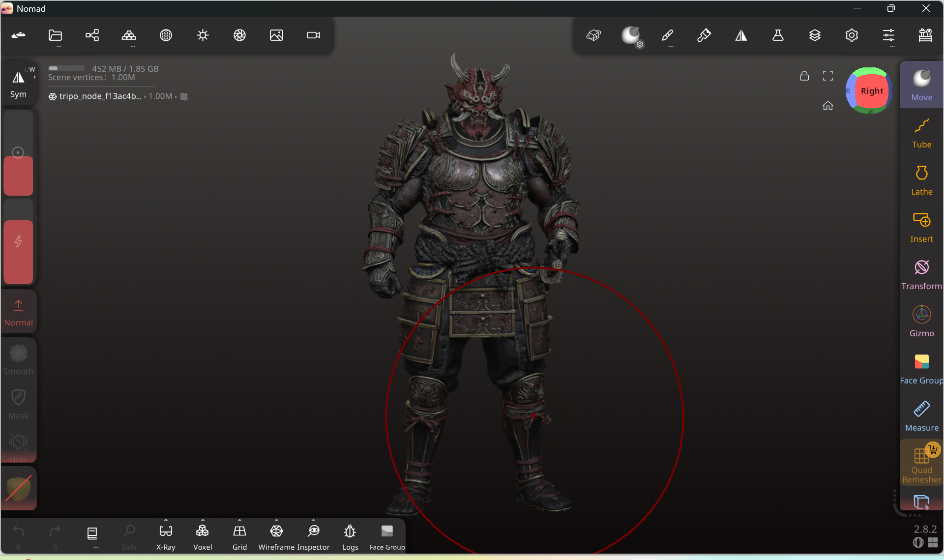Open the Files folder menu
944x560 pixels.
[x=55, y=35]
